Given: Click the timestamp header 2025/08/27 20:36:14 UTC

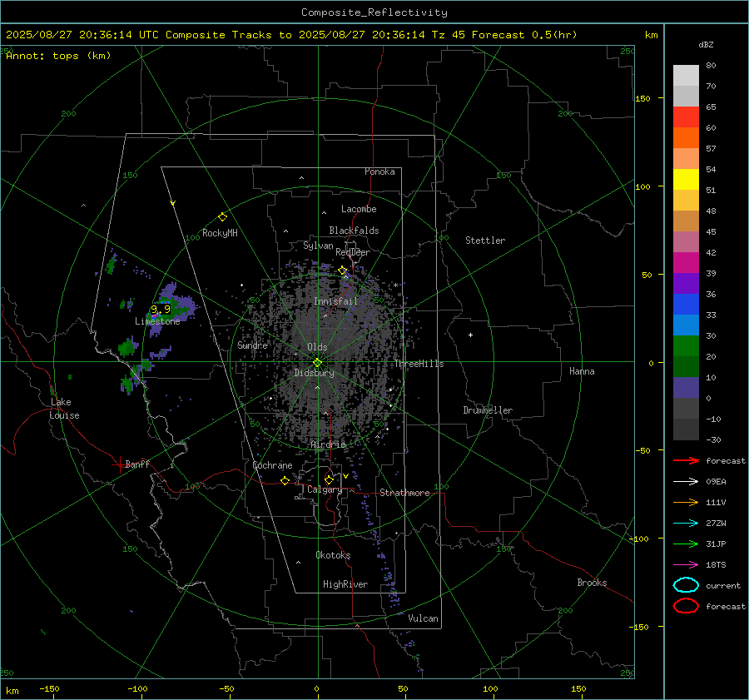Looking at the screenshot, I should point(82,35).
